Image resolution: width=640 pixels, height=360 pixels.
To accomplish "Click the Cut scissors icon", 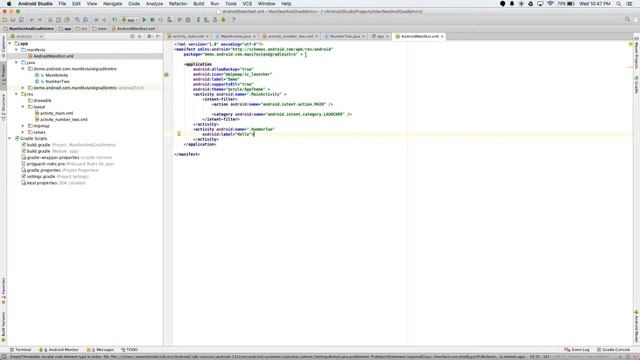I will pyautogui.click(x=50, y=20).
